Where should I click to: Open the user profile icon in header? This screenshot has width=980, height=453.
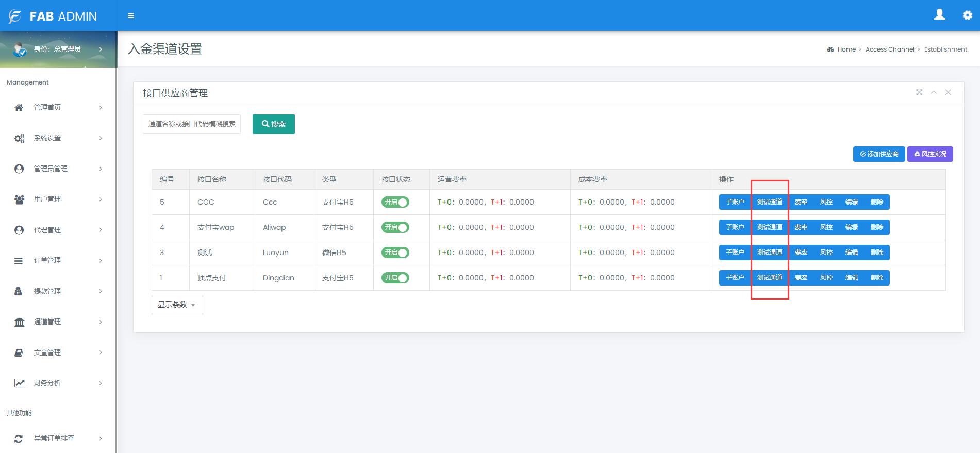(939, 15)
